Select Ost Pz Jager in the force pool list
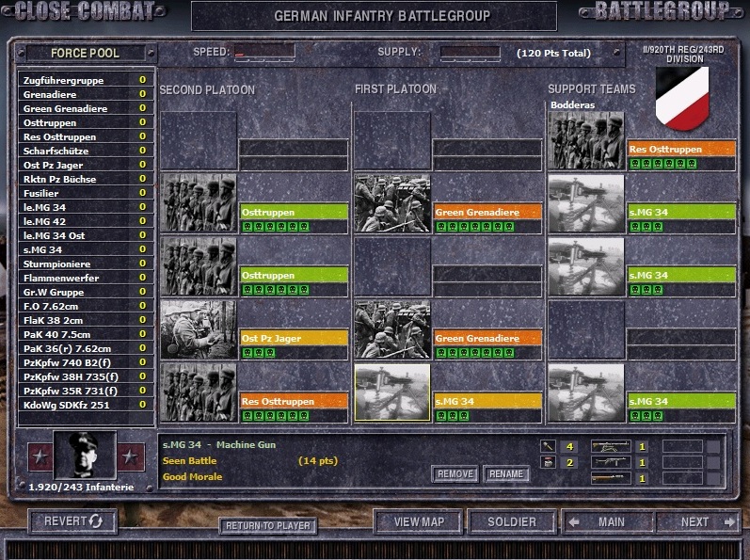Viewport: 750px width, 560px height. [x=85, y=165]
